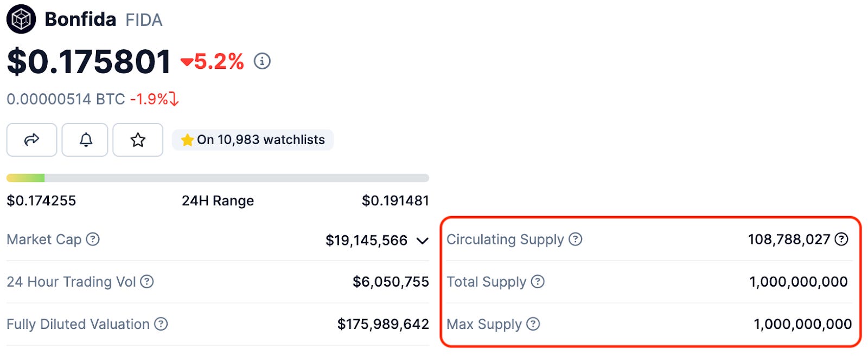Click help icon next to 108,788,027 value
The image size is (868, 356).
point(841,239)
